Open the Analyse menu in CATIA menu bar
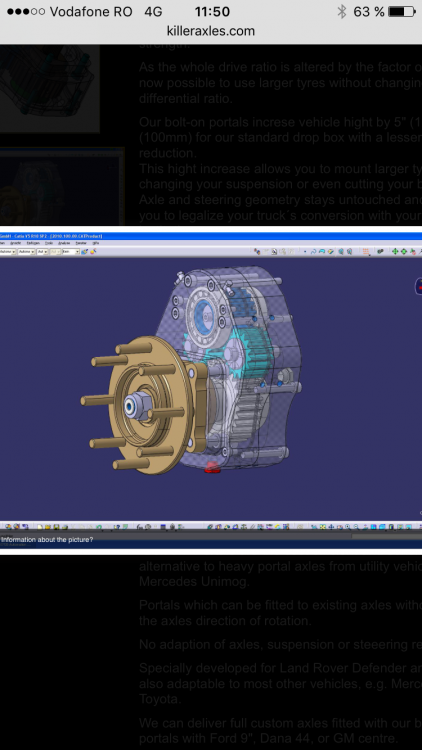Image resolution: width=422 pixels, height=750 pixels. pos(64,243)
